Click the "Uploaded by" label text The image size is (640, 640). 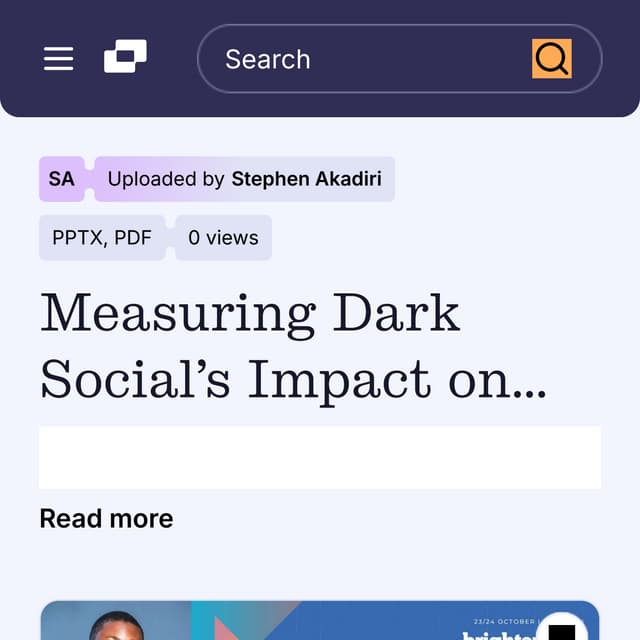[166, 179]
